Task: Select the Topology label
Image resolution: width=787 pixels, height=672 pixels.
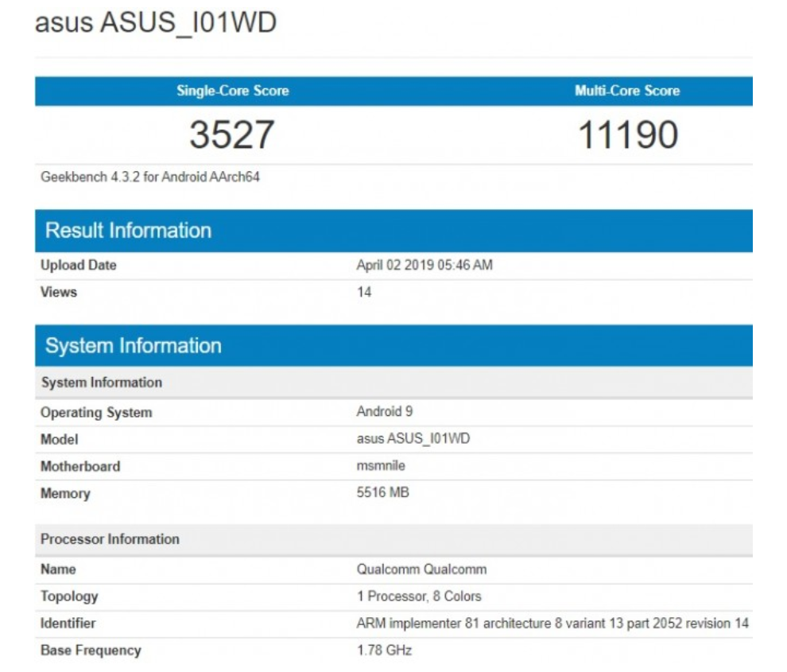Action: click(69, 596)
